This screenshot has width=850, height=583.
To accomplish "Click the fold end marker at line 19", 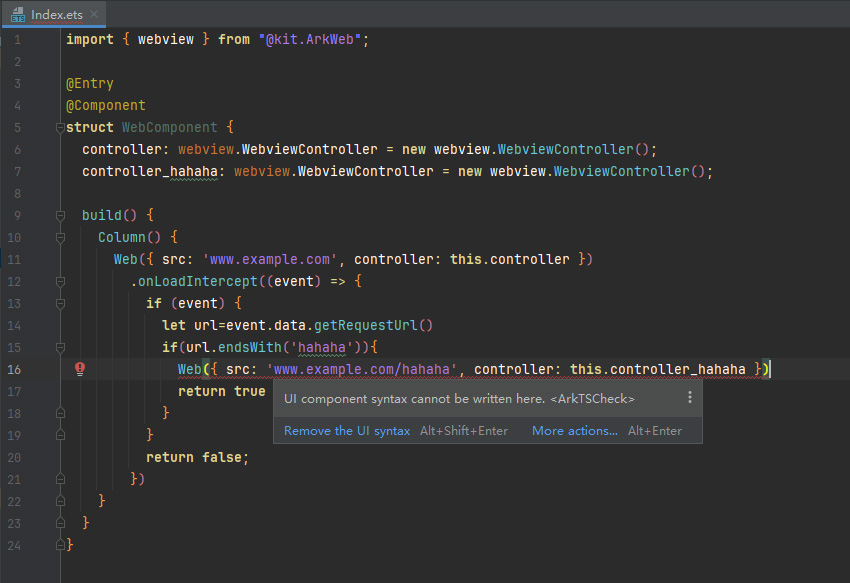I will (x=60, y=435).
